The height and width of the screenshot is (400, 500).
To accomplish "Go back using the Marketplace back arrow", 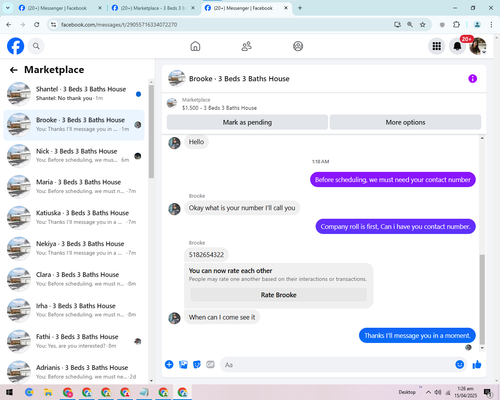I will click(x=14, y=70).
